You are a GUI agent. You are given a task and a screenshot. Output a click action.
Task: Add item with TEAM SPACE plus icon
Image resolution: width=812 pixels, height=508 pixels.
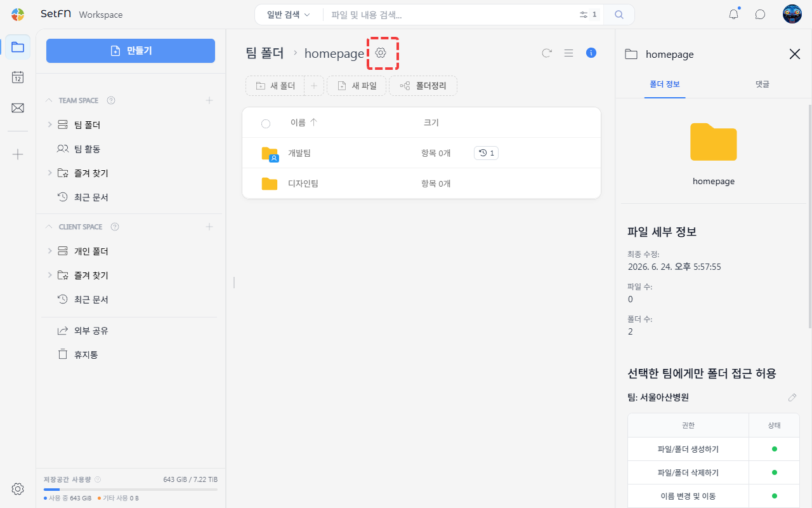pos(209,100)
